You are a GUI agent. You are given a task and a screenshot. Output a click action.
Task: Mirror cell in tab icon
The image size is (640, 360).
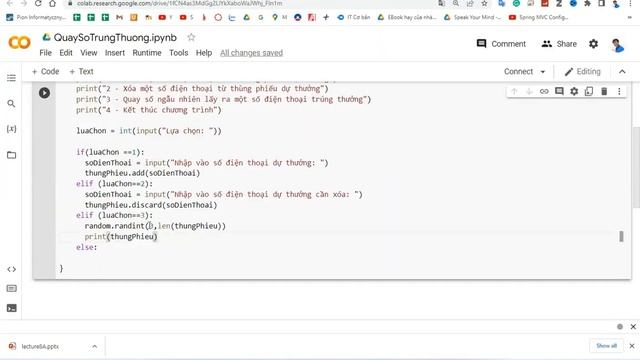pyautogui.click(x=589, y=91)
